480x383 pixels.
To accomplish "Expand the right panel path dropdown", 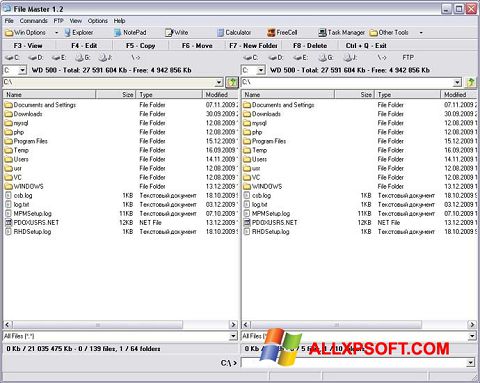I will [458, 82].
